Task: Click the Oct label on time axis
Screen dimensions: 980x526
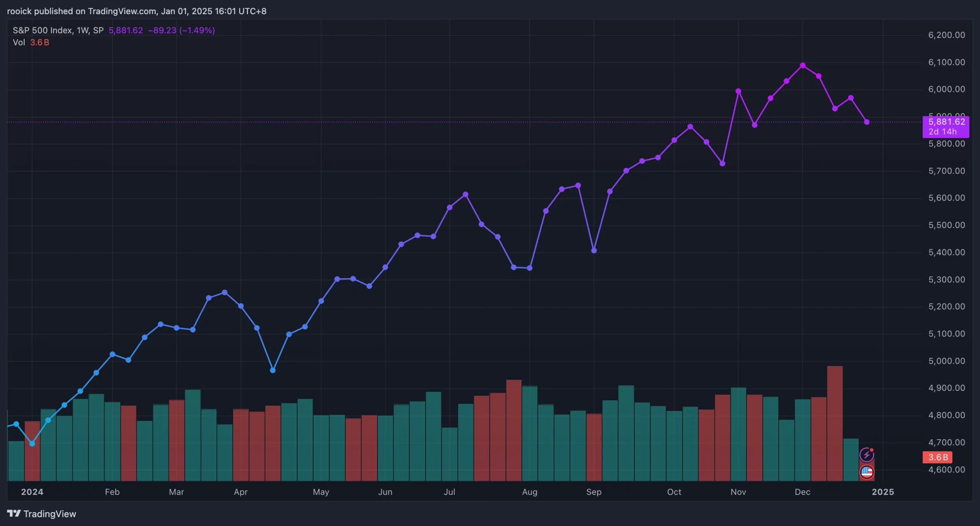Action: [x=674, y=492]
